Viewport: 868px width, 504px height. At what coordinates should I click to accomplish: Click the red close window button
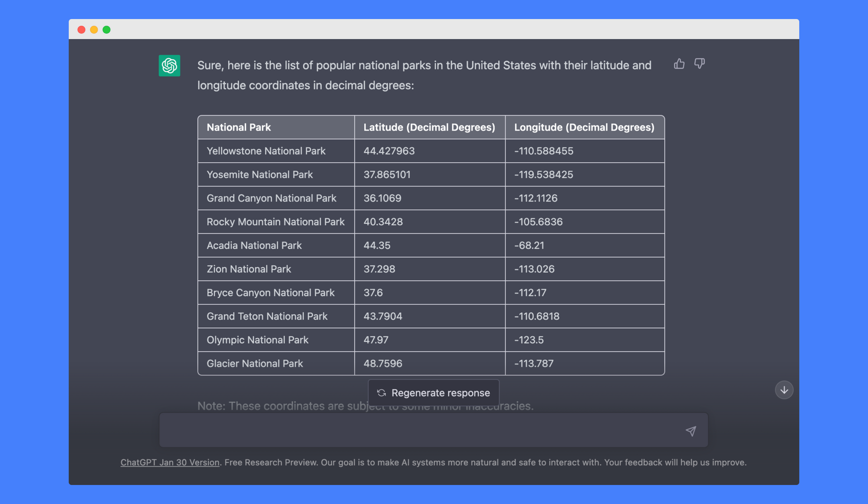click(81, 29)
